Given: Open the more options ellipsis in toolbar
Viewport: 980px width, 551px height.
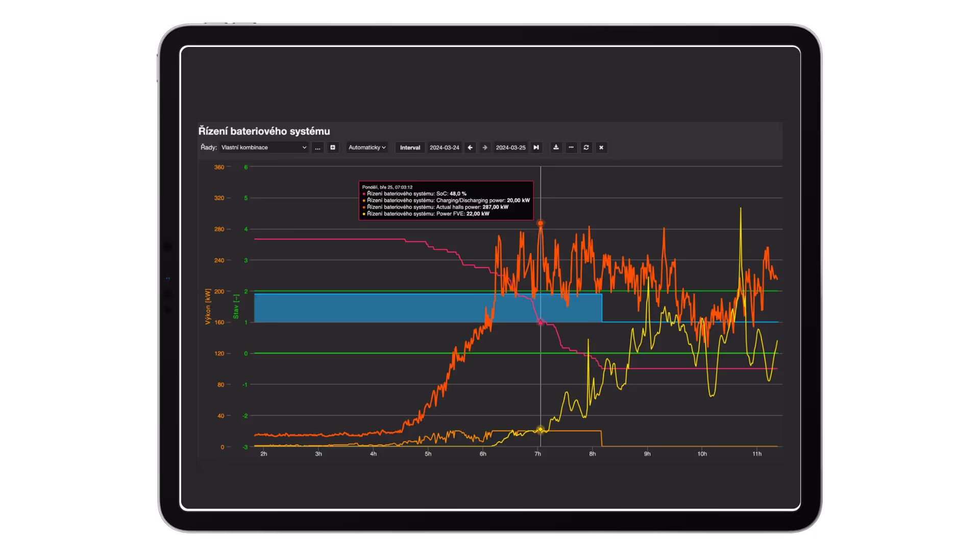Looking at the screenshot, I should 571,147.
